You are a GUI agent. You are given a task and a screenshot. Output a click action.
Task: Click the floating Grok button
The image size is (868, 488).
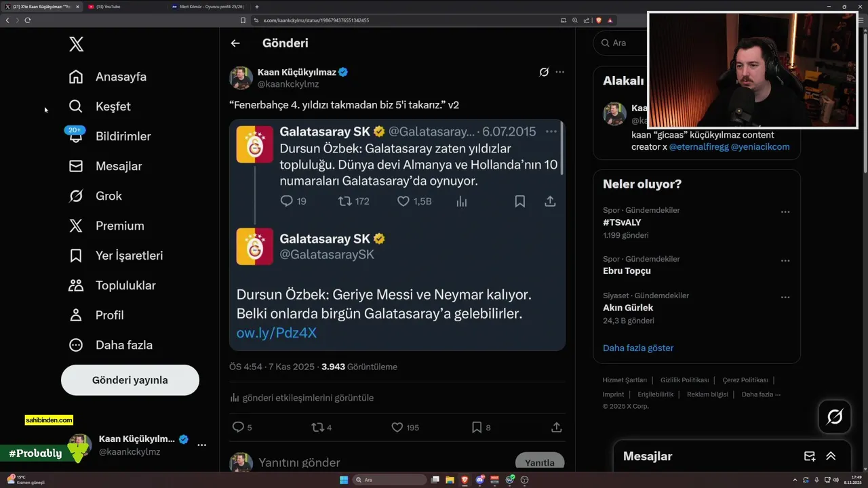tap(835, 417)
